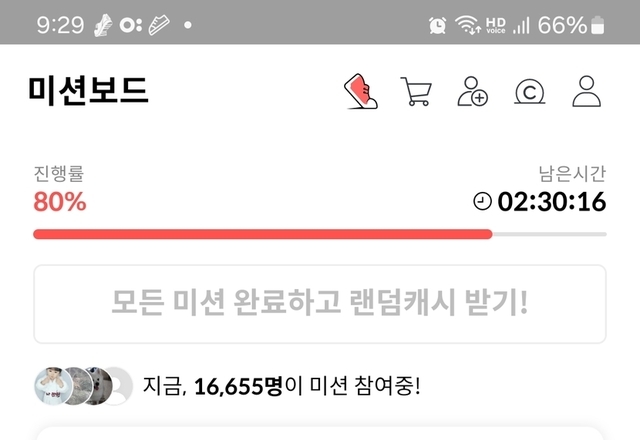Tap the gray default participant avatar
This screenshot has width=640, height=440.
pos(121,386)
